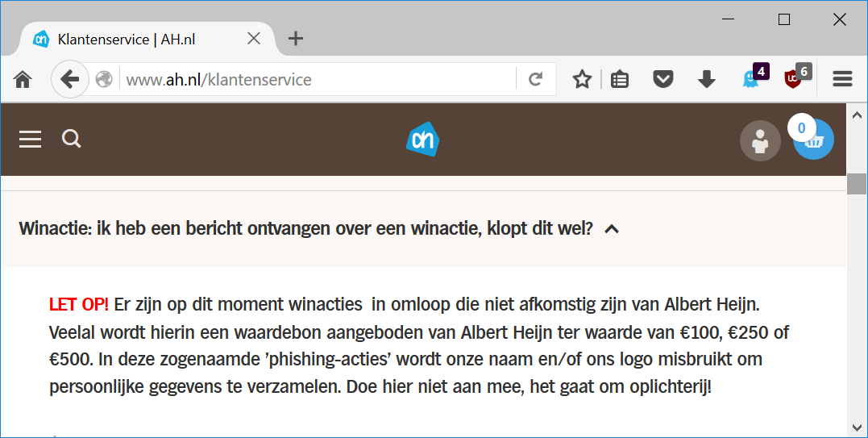Go to the Firefox home page icon

coord(23,80)
